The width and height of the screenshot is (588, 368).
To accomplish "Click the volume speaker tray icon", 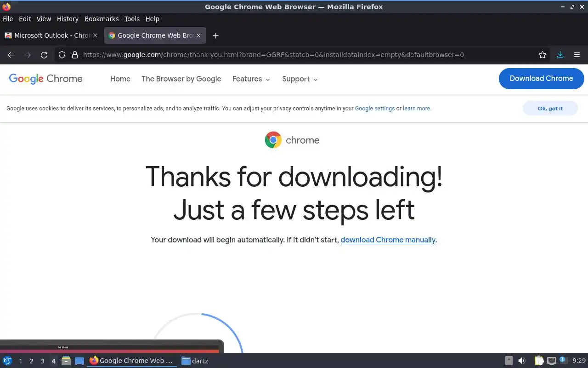I will (x=522, y=361).
